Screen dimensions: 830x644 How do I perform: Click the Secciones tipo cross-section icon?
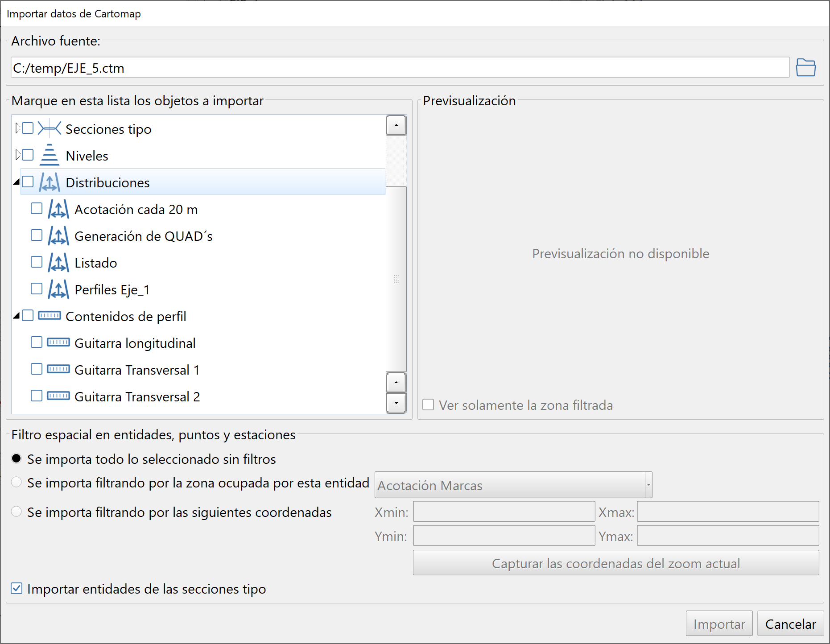(50, 129)
